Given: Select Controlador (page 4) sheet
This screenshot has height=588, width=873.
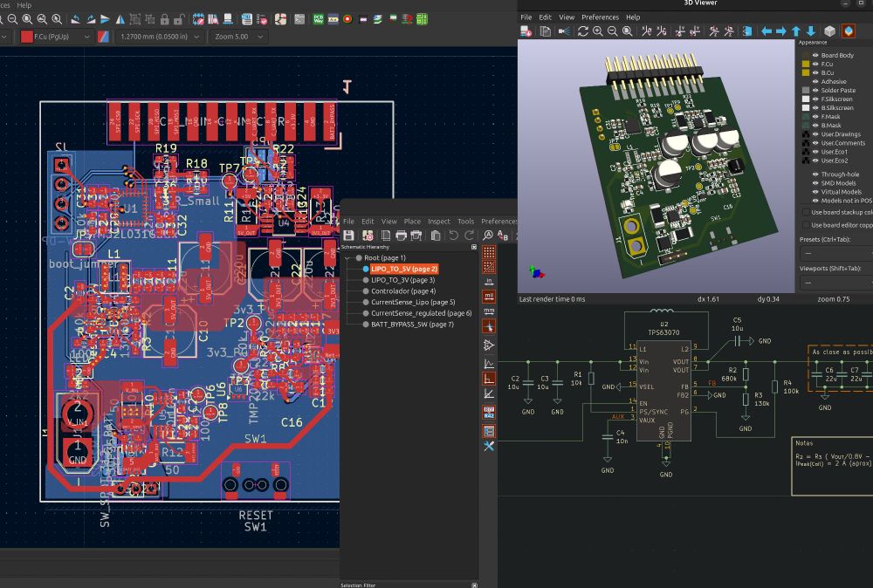Looking at the screenshot, I should pyautogui.click(x=403, y=291).
